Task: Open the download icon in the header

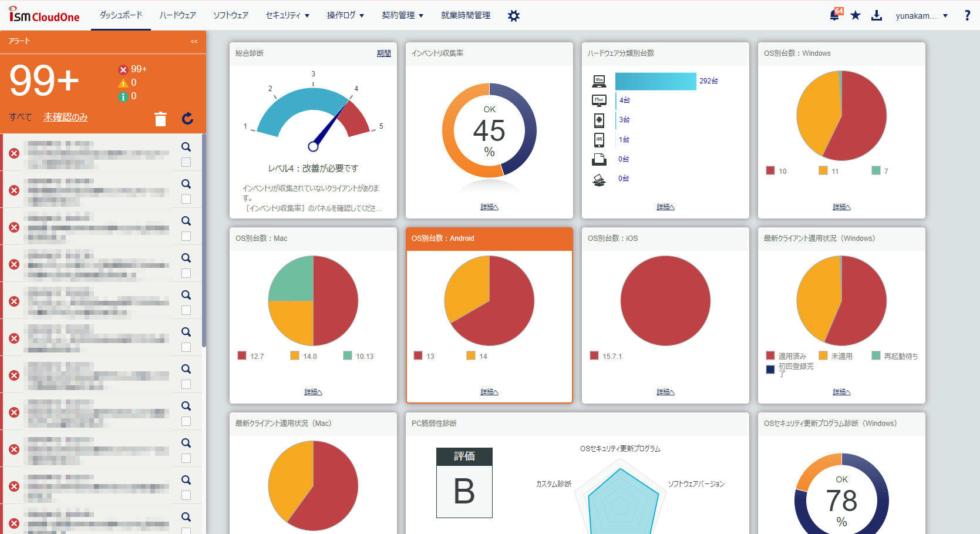Action: tap(877, 15)
